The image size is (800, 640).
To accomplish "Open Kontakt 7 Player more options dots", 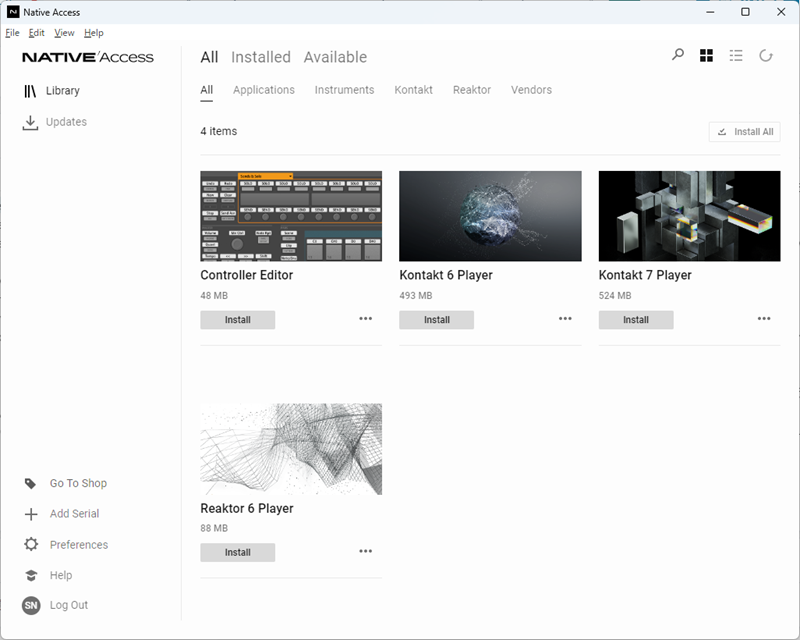I will 764,318.
